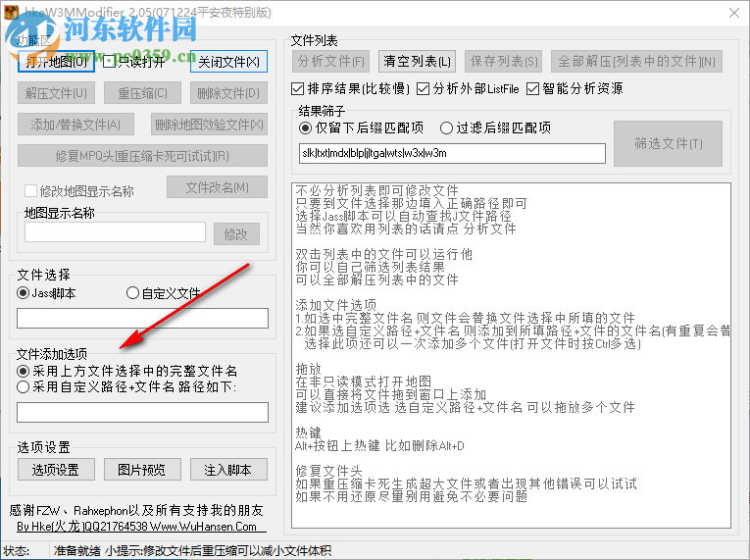Image resolution: width=750 pixels, height=560 pixels.
Task: Click the '热键' heading in help text
Action: click(x=309, y=433)
